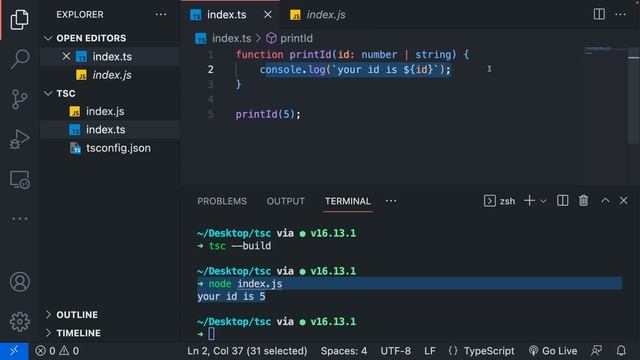Image resolution: width=640 pixels, height=360 pixels.
Task: Close the index.ts editor tab
Action: [x=268, y=15]
